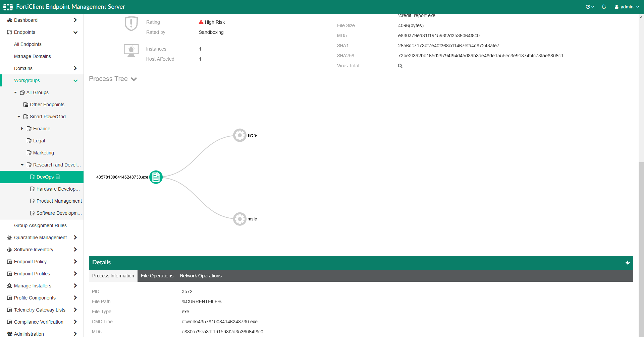The height and width of the screenshot is (337, 644).
Task: Expand the Domains submenu chevron
Action: 75,68
